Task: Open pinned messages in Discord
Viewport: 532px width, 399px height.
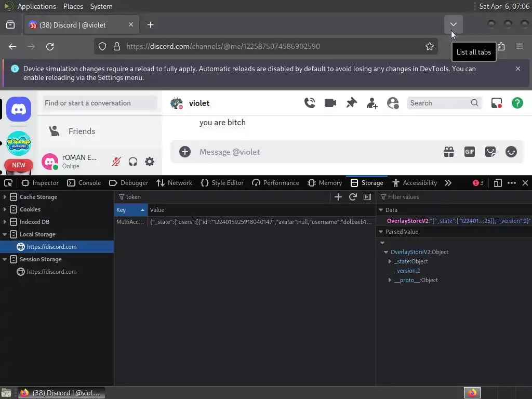Action: (351, 103)
